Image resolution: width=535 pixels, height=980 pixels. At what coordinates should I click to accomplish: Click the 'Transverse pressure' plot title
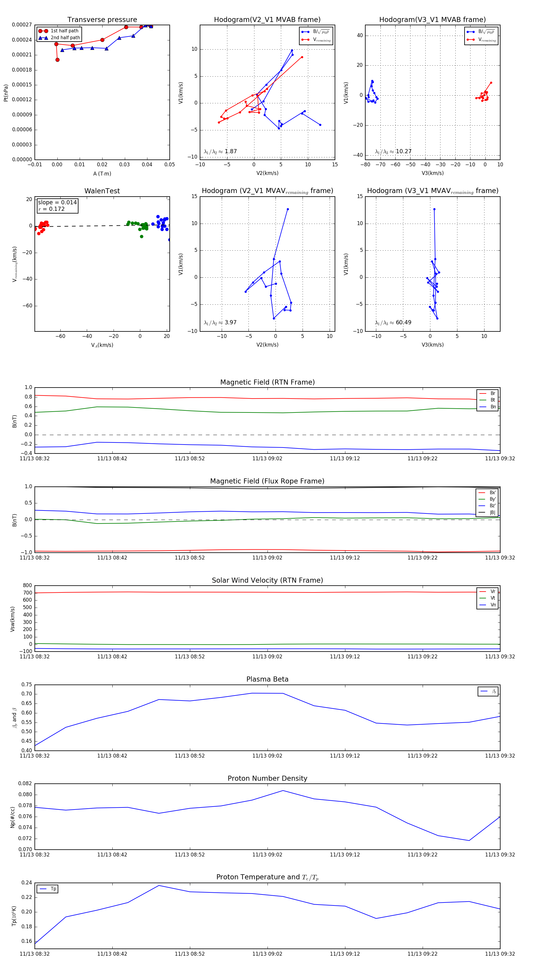pyautogui.click(x=102, y=20)
